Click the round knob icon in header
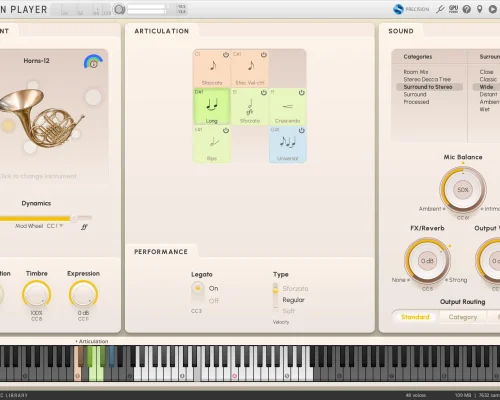The width and height of the screenshot is (500, 400). (119, 9)
